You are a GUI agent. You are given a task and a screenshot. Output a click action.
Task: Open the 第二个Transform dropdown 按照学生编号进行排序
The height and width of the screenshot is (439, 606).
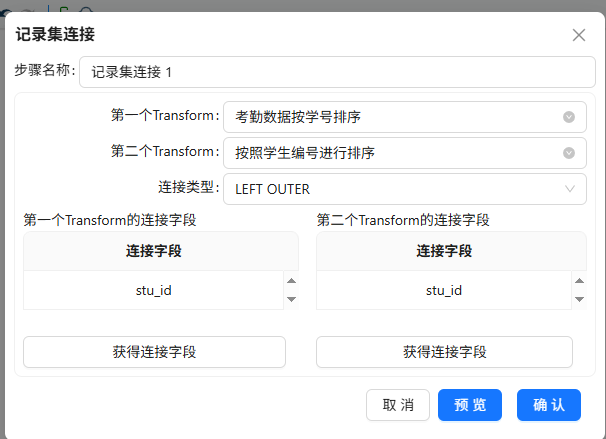[x=405, y=153]
